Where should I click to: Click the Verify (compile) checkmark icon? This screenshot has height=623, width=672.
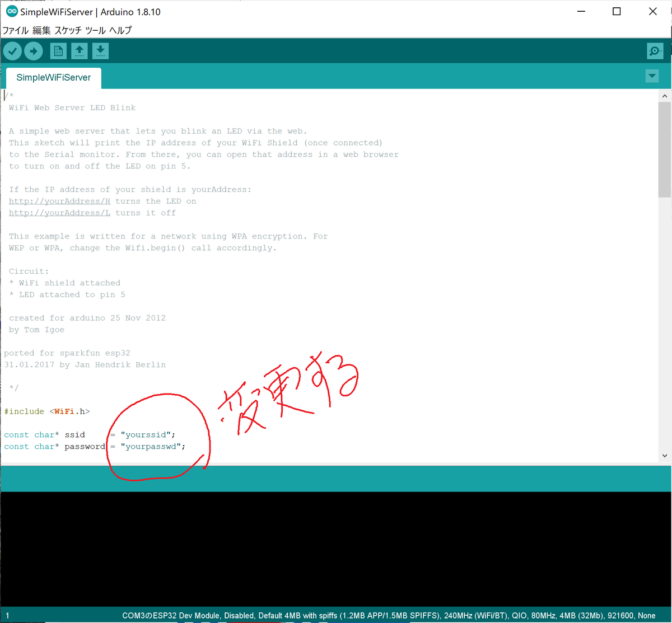point(12,50)
